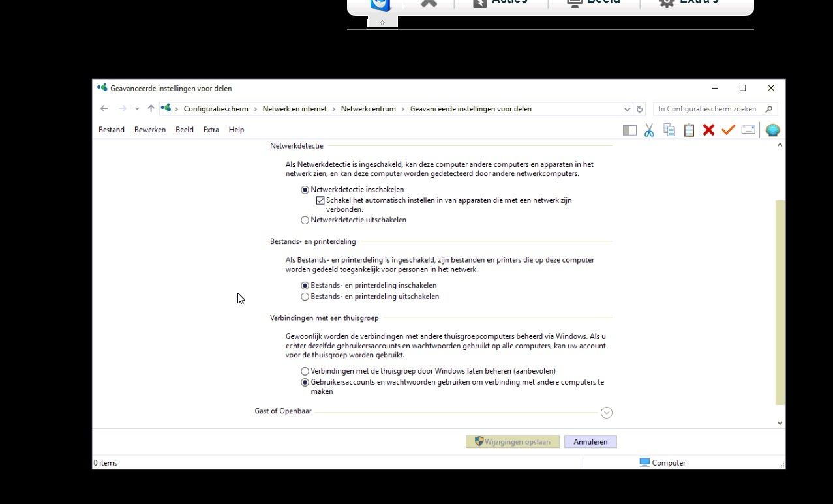Click the Cut scissors icon
Image resolution: width=833 pixels, height=504 pixels.
[649, 130]
